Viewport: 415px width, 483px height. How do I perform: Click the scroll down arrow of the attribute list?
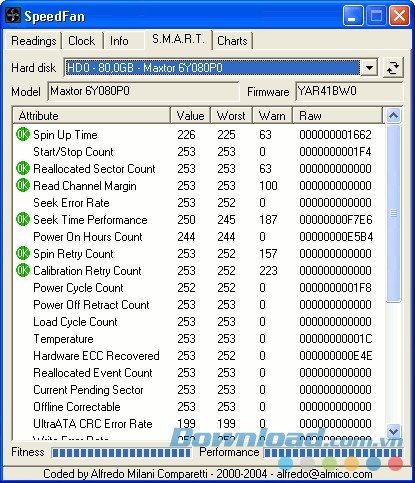(393, 431)
